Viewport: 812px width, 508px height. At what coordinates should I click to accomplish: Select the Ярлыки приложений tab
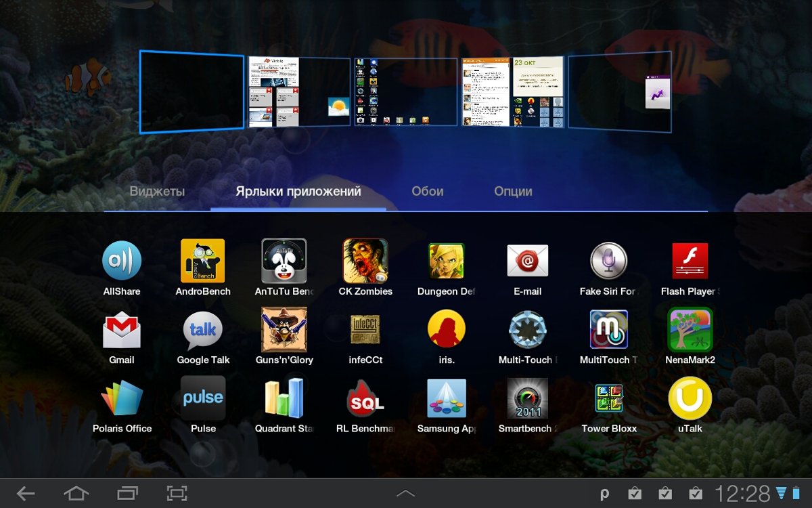pos(298,192)
